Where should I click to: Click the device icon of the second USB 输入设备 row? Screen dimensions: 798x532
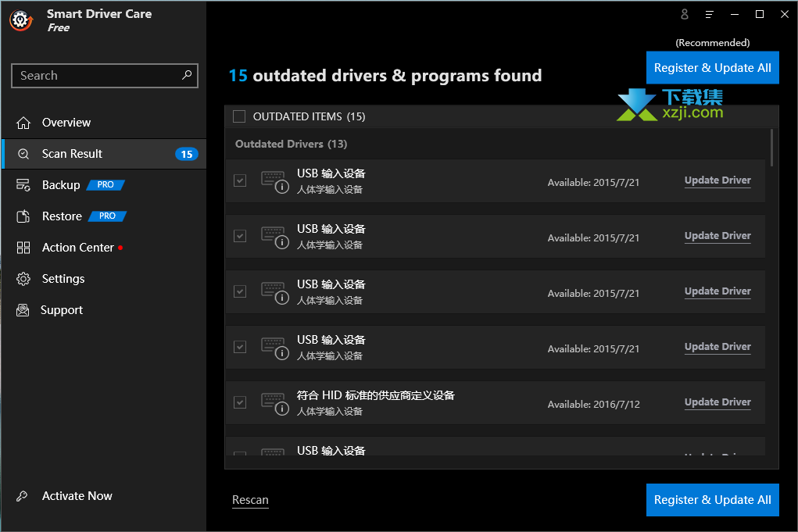tap(274, 237)
